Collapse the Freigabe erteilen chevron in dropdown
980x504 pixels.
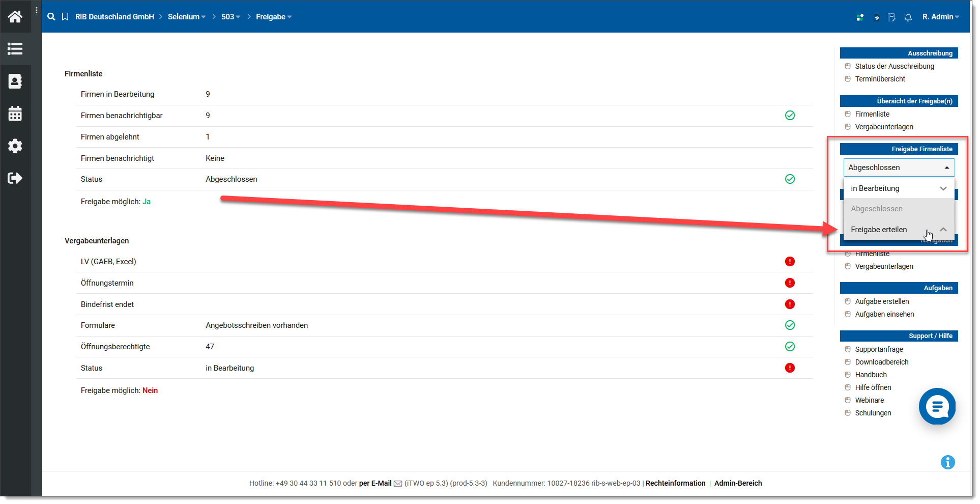click(943, 230)
